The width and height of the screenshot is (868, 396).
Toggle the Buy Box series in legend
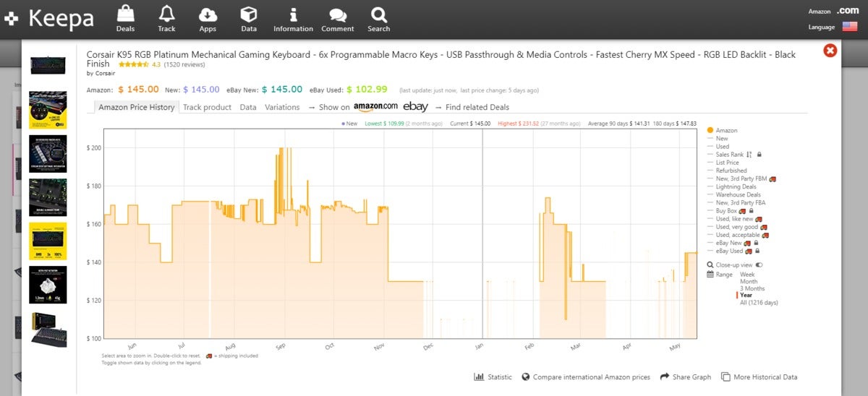tap(726, 211)
